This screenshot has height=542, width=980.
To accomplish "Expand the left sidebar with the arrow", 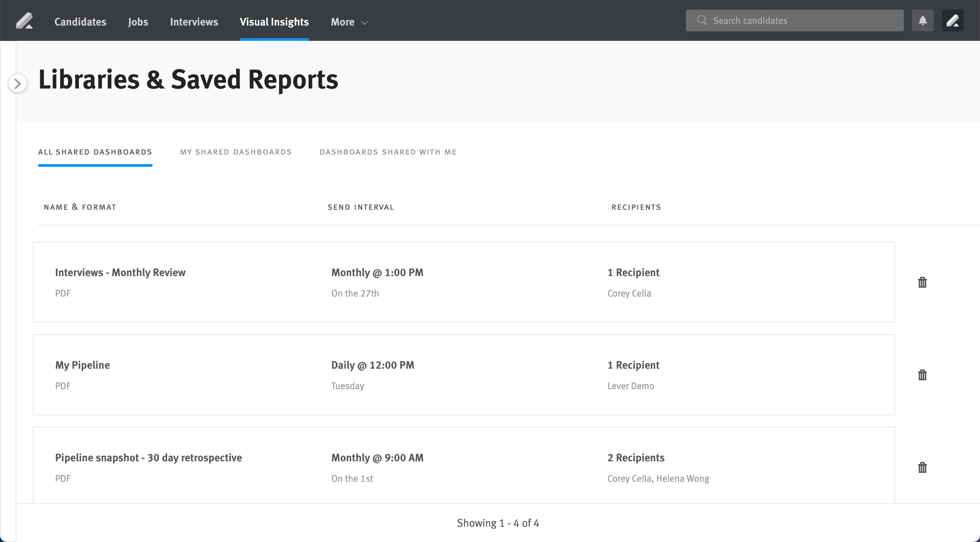I will (x=17, y=83).
